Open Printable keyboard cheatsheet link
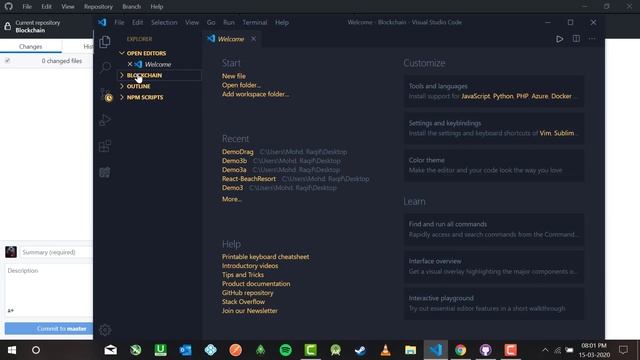Viewport: 640px width, 360px height. point(265,257)
